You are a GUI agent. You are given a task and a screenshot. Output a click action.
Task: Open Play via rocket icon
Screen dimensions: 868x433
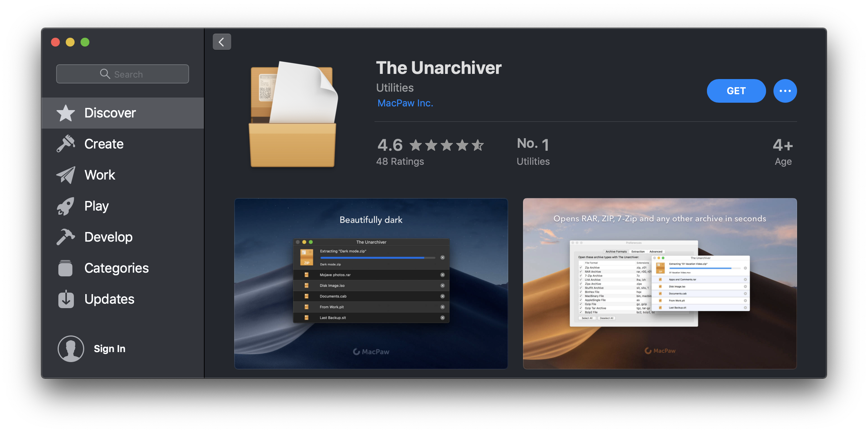(66, 206)
